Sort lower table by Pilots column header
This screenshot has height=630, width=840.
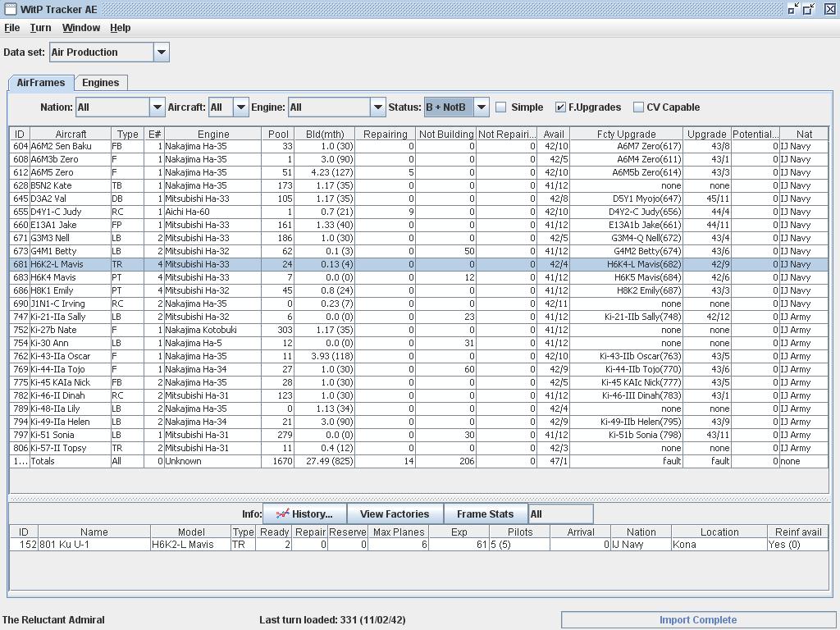click(519, 532)
